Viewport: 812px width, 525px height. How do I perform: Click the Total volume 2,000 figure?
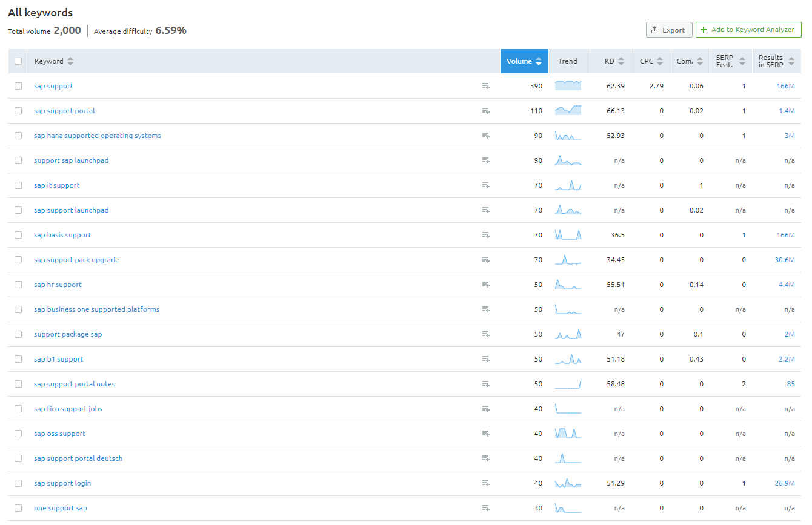pos(67,30)
